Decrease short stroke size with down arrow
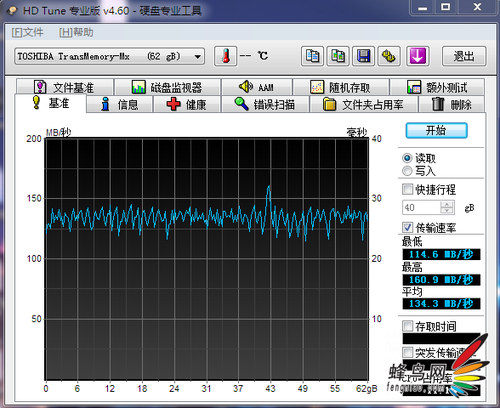This screenshot has width=500, height=408. (447, 211)
